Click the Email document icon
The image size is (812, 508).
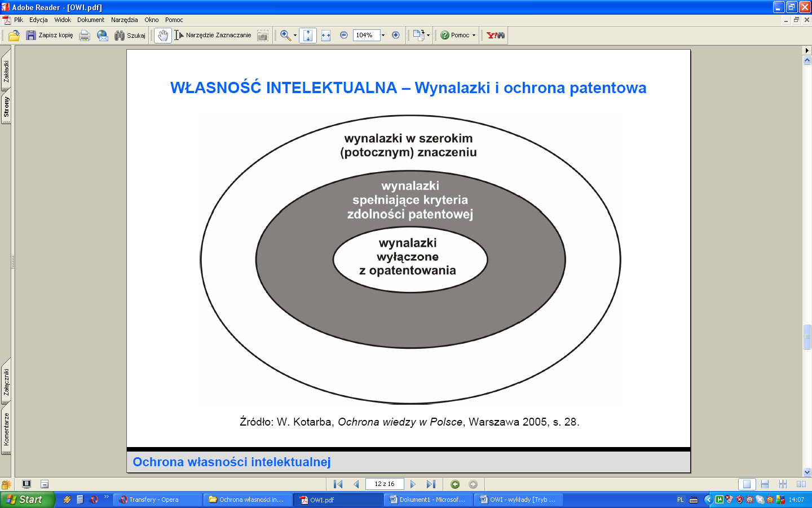click(x=102, y=36)
